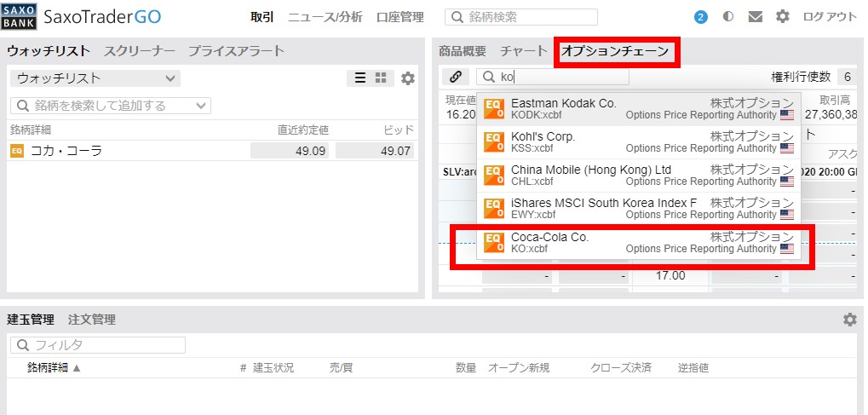Screen dimensions: 868x415
Task: Click the US flag in Coca-Cola row
Action: (x=786, y=249)
